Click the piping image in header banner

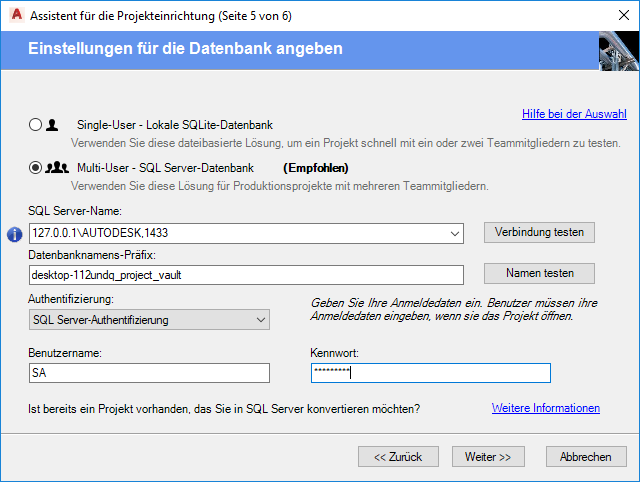pyautogui.click(x=619, y=51)
